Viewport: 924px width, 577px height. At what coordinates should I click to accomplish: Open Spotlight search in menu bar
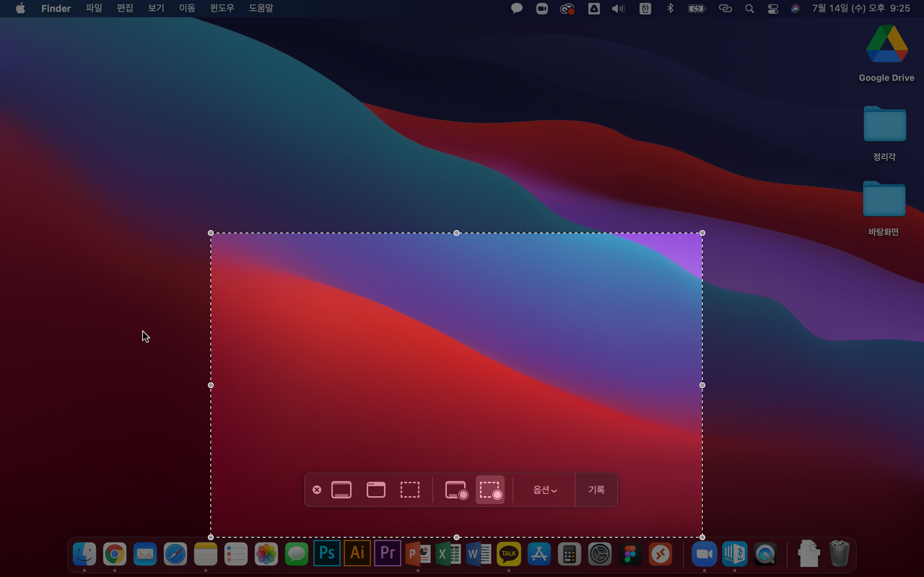(x=749, y=8)
